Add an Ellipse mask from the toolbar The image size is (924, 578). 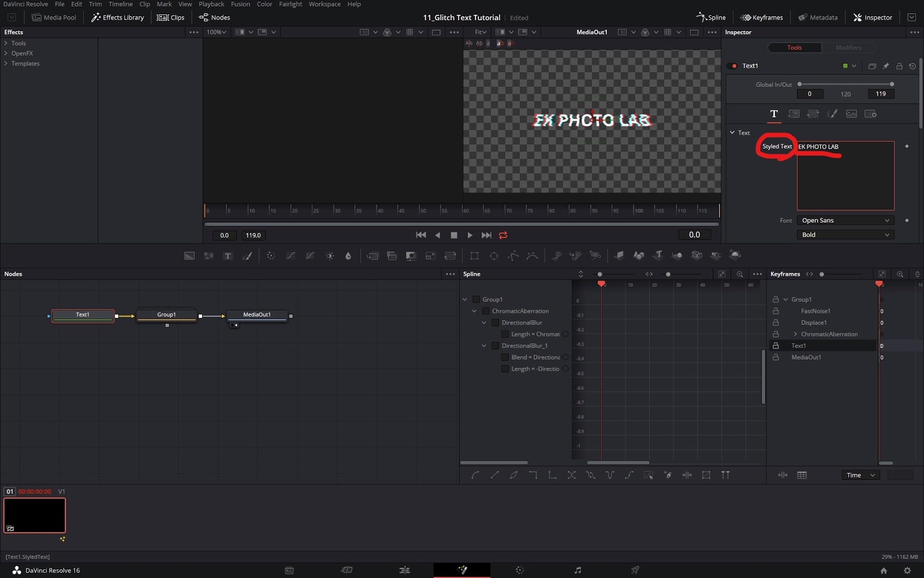494,255
